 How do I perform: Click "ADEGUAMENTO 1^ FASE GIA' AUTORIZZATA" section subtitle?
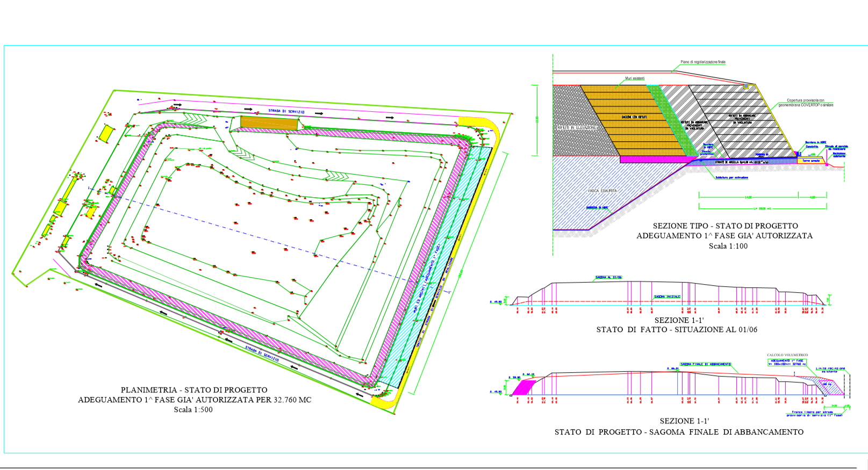point(724,236)
